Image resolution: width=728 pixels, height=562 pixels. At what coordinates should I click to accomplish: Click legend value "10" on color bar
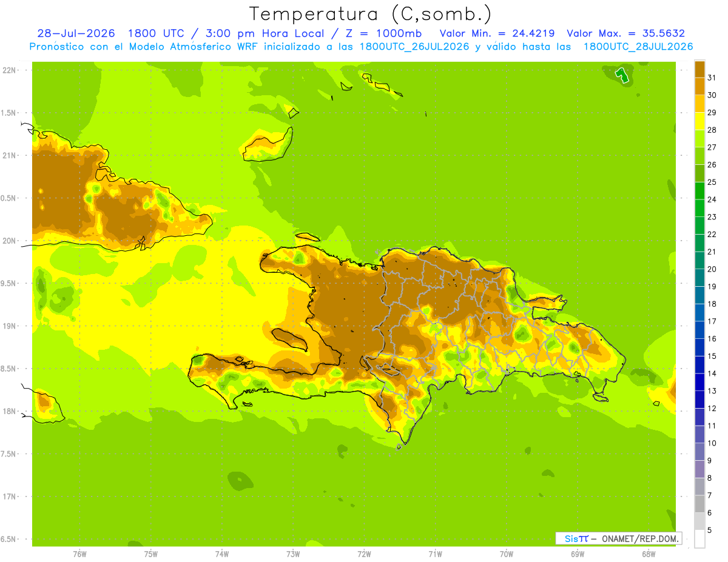[712, 443]
